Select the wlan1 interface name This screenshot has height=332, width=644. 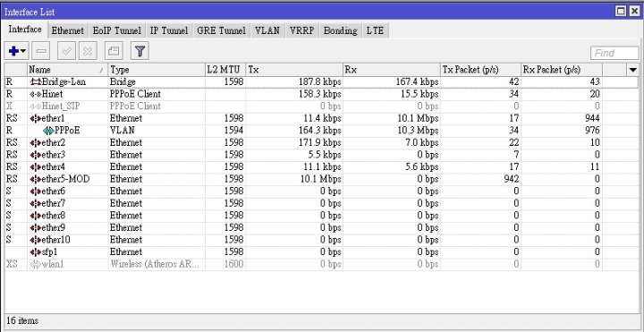[x=53, y=264]
